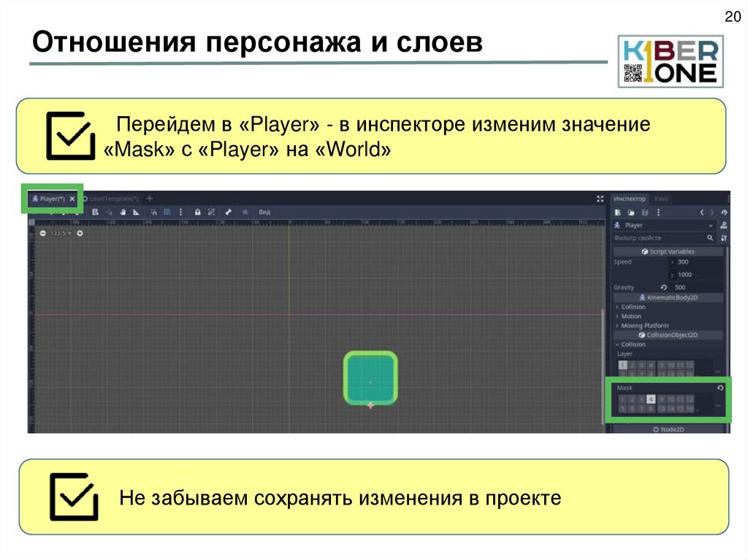Image resolution: width=748 pixels, height=560 pixels.
Task: Edit Gravity value 500
Action: click(696, 287)
